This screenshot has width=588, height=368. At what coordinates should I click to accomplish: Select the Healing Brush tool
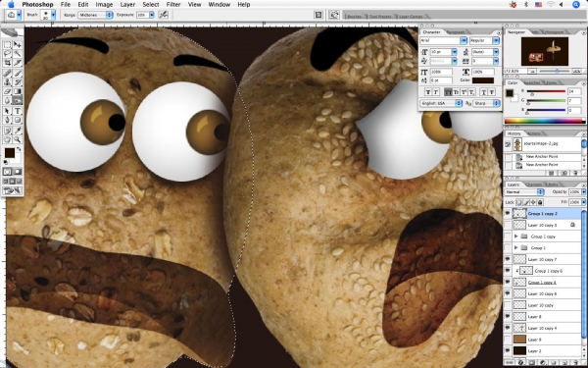(7, 74)
